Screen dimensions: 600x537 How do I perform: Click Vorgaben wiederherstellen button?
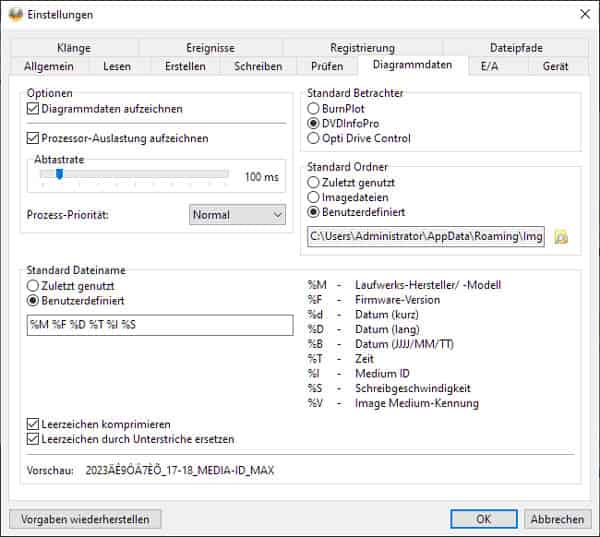(85, 519)
